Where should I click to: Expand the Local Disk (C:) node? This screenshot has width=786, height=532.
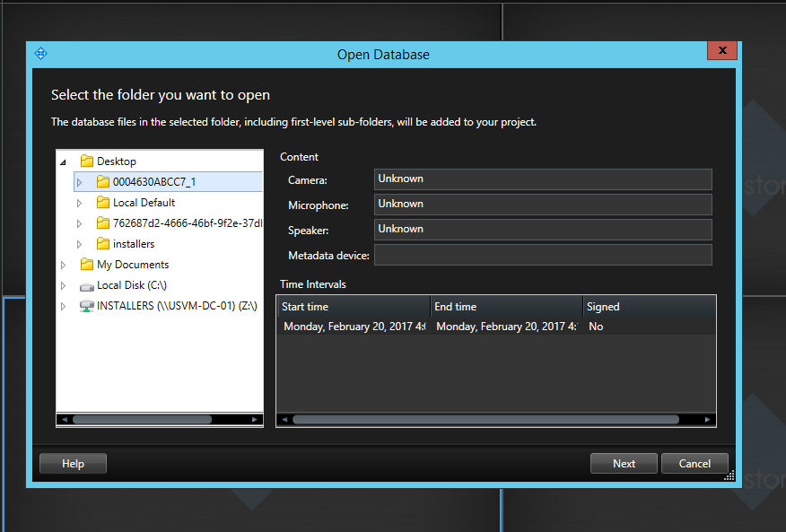pos(63,285)
